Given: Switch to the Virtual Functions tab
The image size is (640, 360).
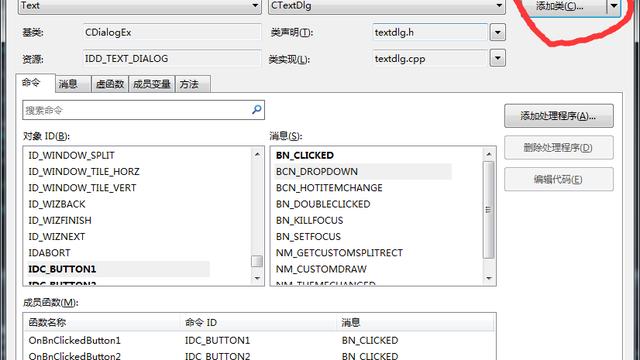Looking at the screenshot, I should click(110, 84).
